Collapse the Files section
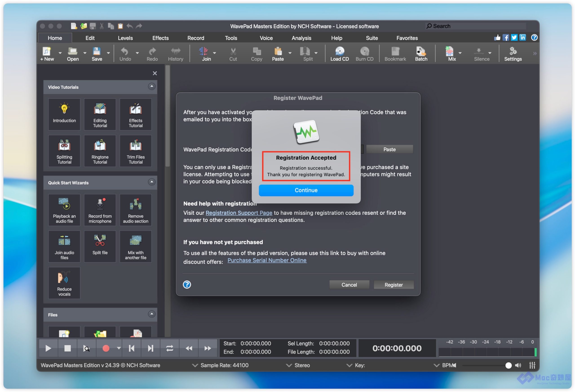575x392 pixels. pyautogui.click(x=152, y=314)
